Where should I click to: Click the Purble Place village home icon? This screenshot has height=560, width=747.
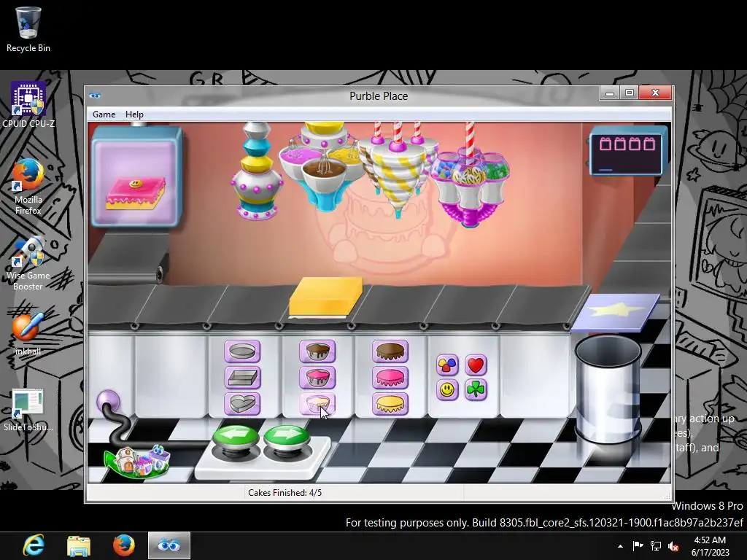(x=137, y=461)
